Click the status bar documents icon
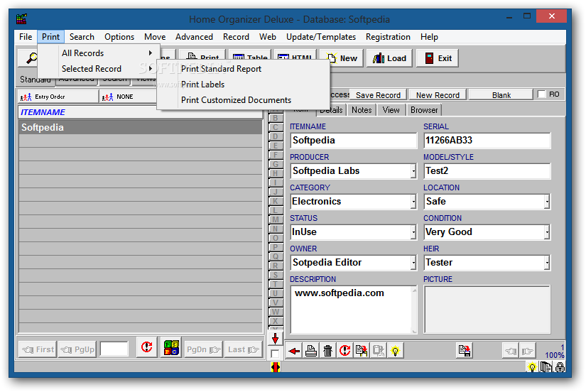Viewport: 586px width, 392px height. (x=546, y=367)
